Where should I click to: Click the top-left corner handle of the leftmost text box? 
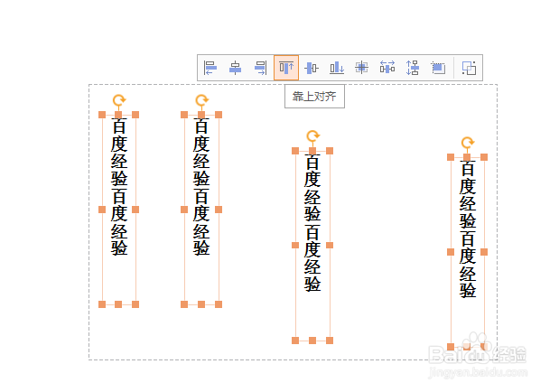click(x=102, y=115)
